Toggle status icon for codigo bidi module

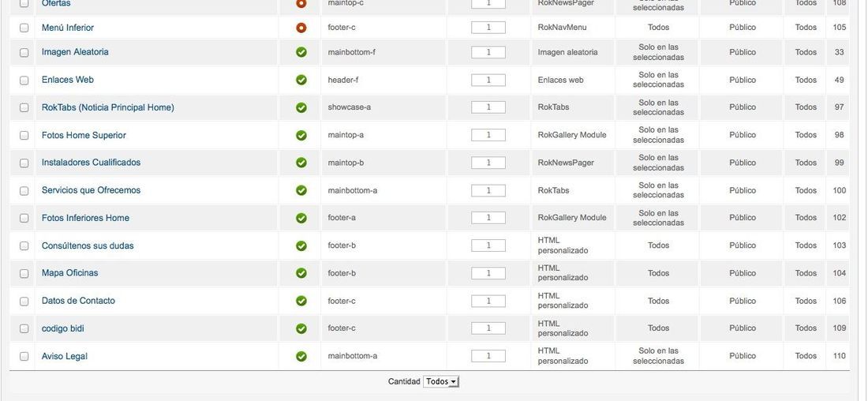pyautogui.click(x=301, y=328)
